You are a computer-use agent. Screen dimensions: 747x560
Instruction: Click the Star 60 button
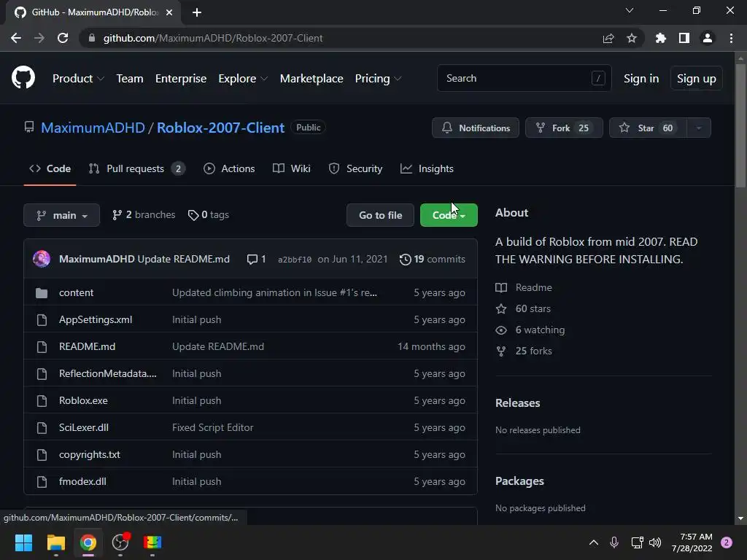(x=648, y=128)
